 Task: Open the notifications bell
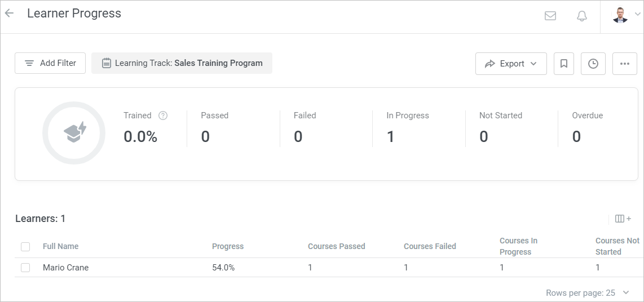coord(581,16)
